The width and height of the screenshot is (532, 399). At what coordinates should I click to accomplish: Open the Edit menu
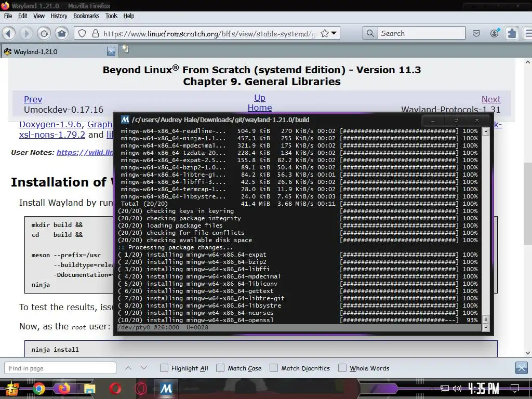pos(22,16)
